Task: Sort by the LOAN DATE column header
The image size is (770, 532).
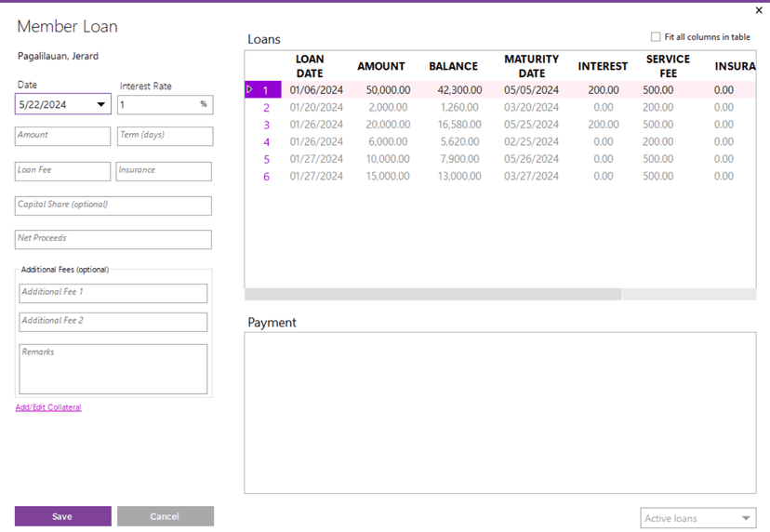Action: click(x=310, y=66)
